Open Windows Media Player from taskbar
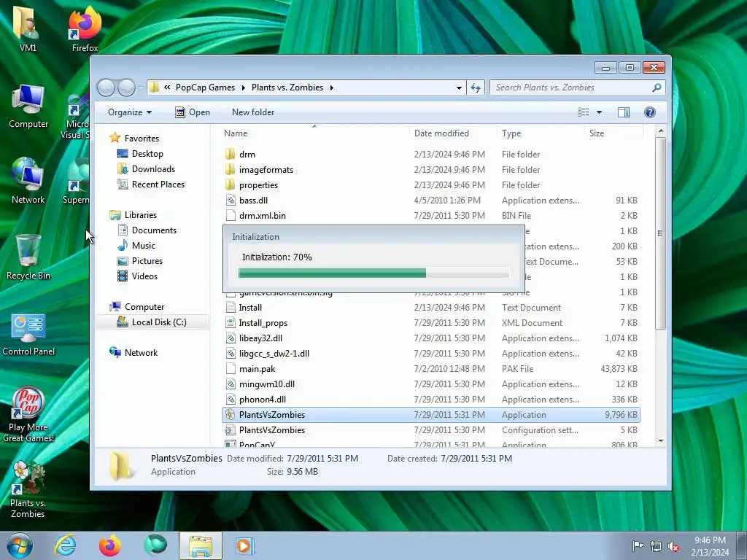Viewport: 747px width, 560px height. pos(245,545)
